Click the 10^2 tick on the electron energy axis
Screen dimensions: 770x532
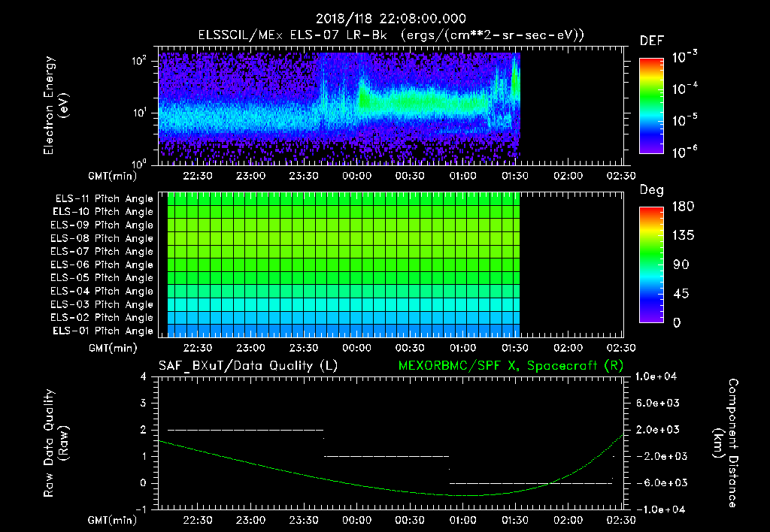click(139, 61)
